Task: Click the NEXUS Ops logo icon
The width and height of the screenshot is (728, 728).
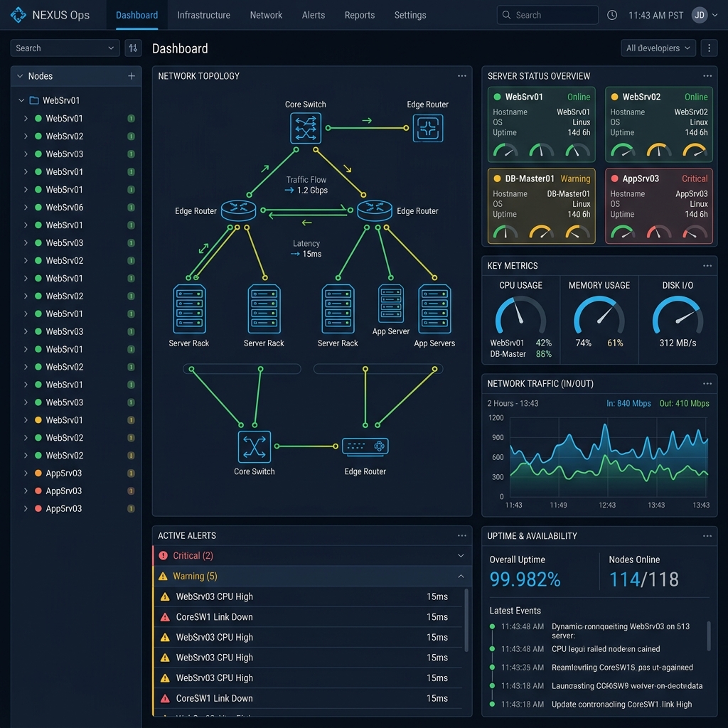Action: (19, 15)
